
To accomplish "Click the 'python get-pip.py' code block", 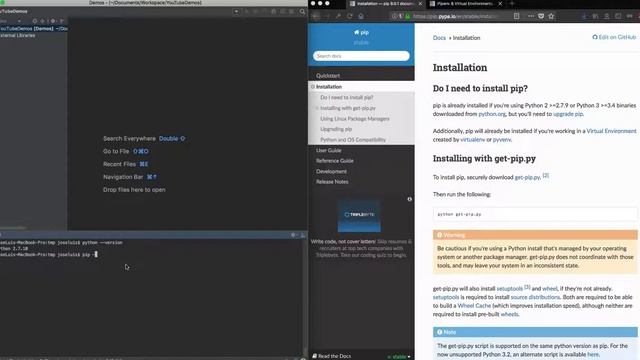I will 535,214.
